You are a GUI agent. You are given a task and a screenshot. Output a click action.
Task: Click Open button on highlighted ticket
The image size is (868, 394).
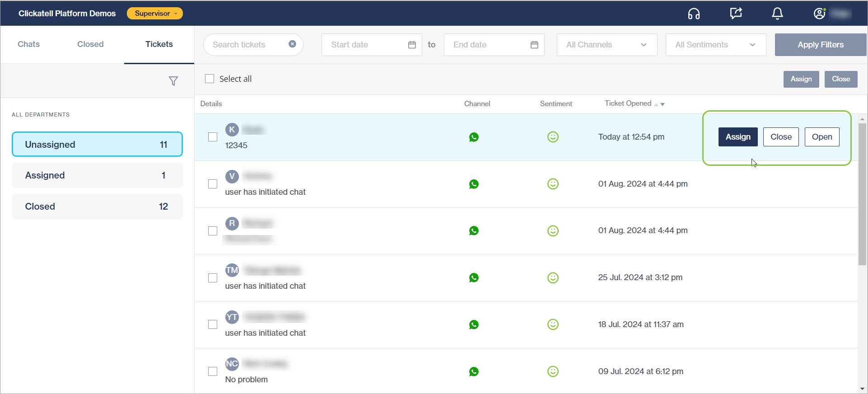click(x=821, y=137)
